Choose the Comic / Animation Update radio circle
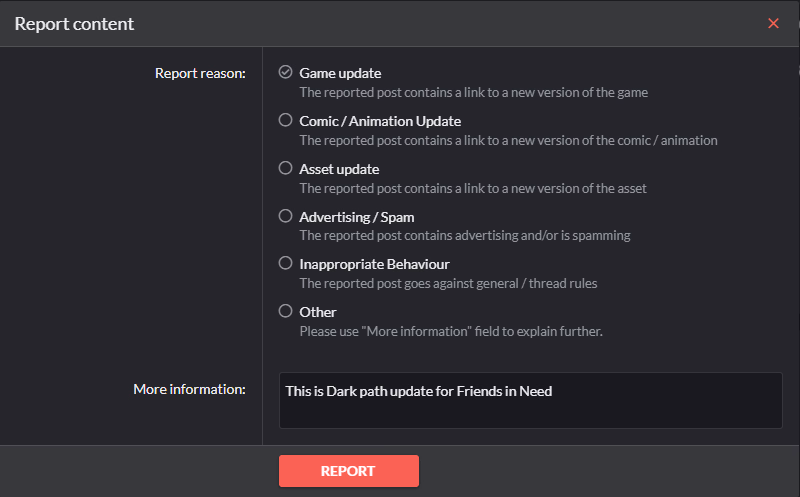The image size is (800, 497). 285,120
